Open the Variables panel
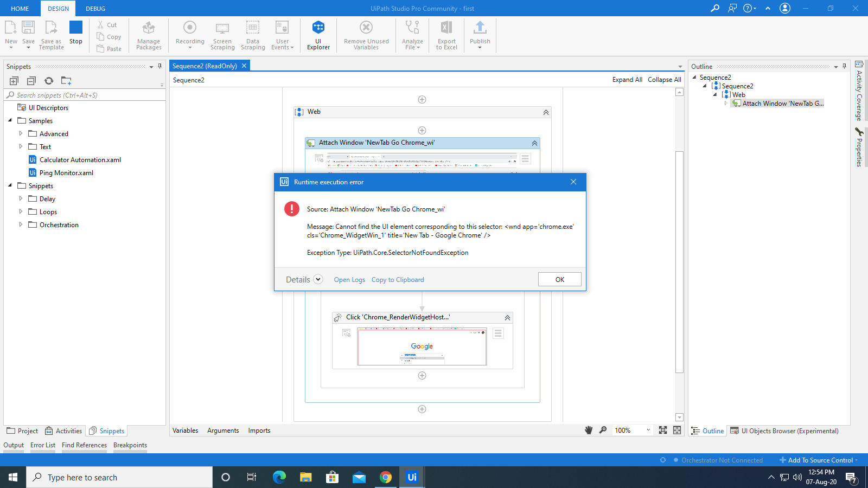Screen dimensions: 868x488 coord(186,431)
